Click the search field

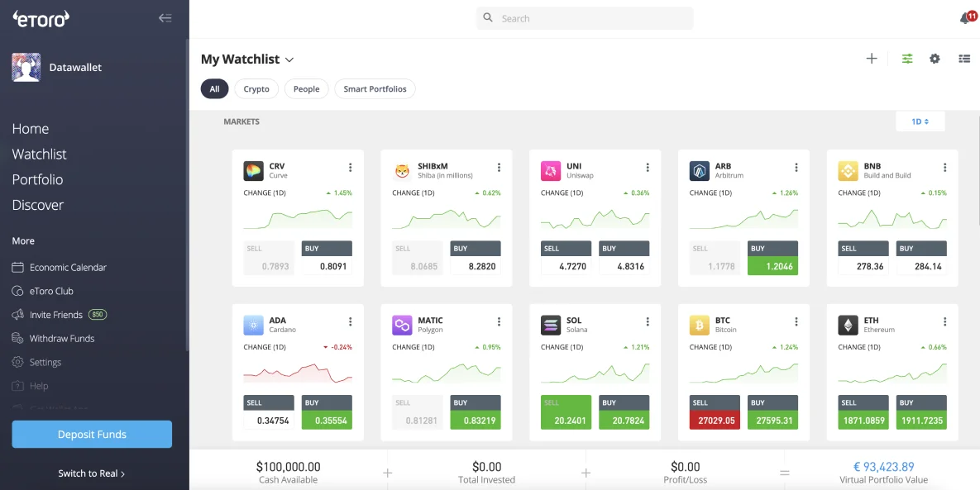point(585,18)
